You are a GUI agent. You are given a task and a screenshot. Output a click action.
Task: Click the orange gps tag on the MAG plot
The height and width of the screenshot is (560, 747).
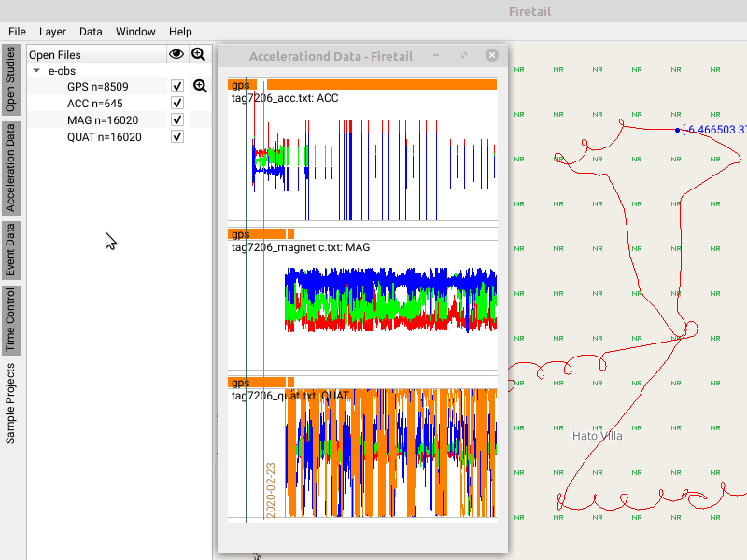coord(240,233)
